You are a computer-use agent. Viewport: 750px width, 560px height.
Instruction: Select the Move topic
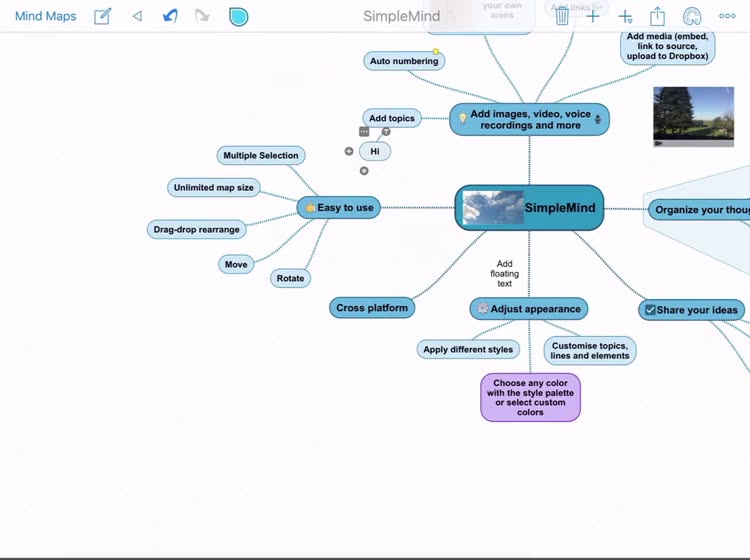pyautogui.click(x=236, y=264)
